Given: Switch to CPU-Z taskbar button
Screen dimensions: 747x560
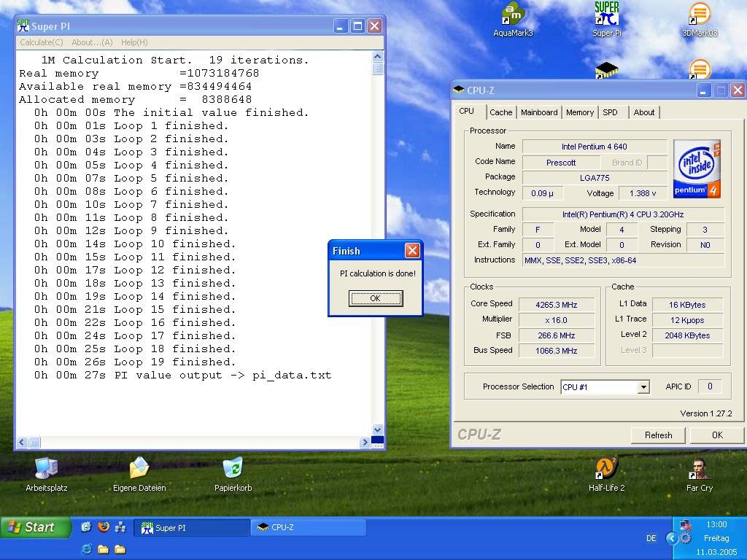Looking at the screenshot, I should 309,528.
